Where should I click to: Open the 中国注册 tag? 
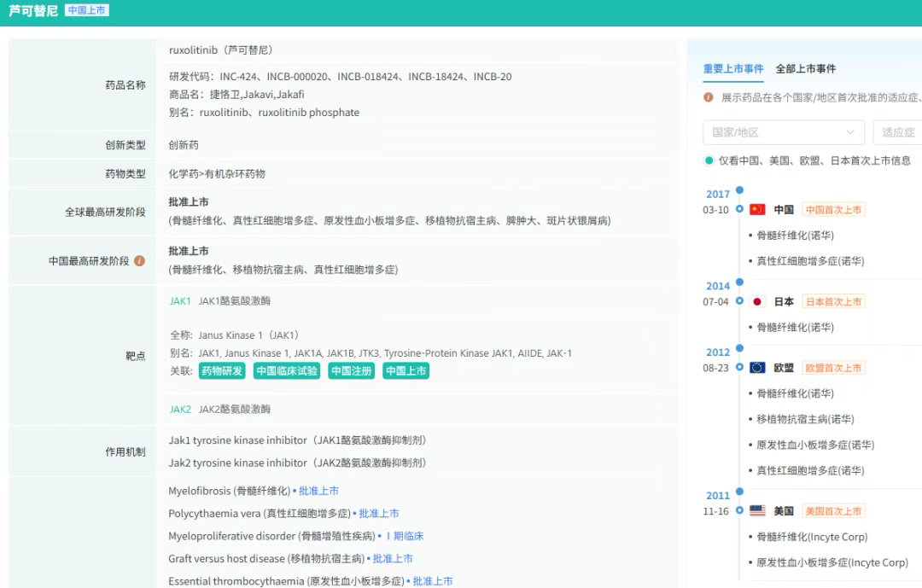(352, 371)
